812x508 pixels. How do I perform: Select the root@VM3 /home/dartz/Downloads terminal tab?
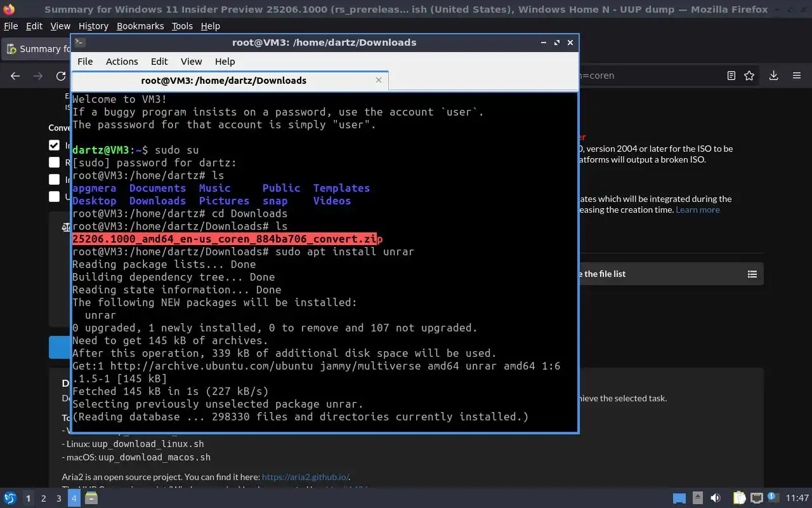click(x=230, y=81)
